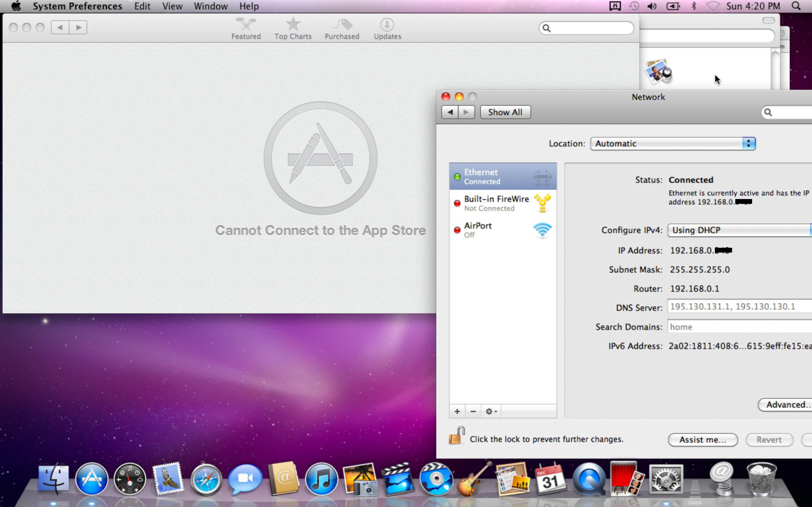Click the lock to prevent changes

pos(456,436)
